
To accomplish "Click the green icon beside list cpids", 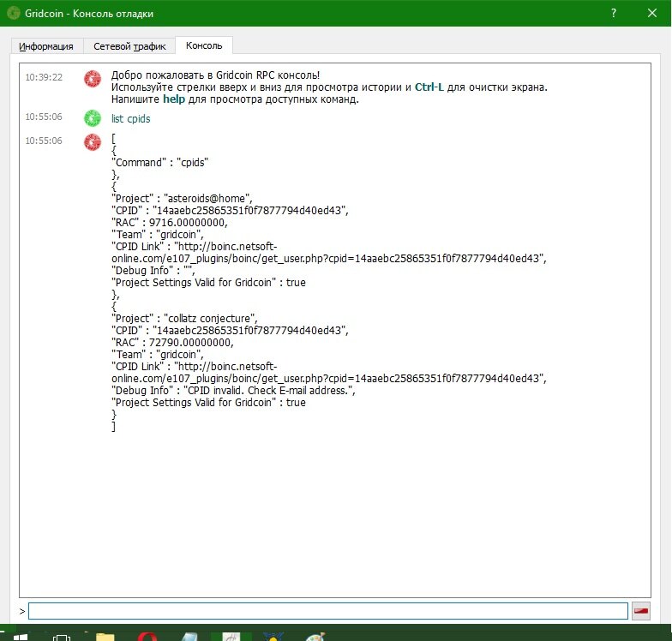I will 93,118.
